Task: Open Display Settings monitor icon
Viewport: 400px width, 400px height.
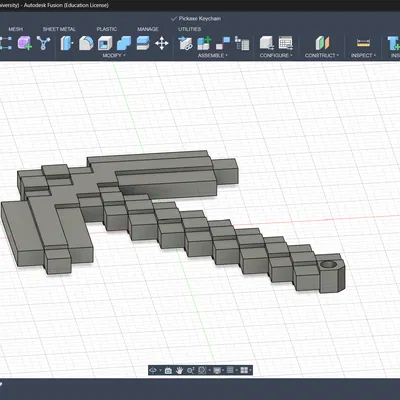Action: coord(217,370)
